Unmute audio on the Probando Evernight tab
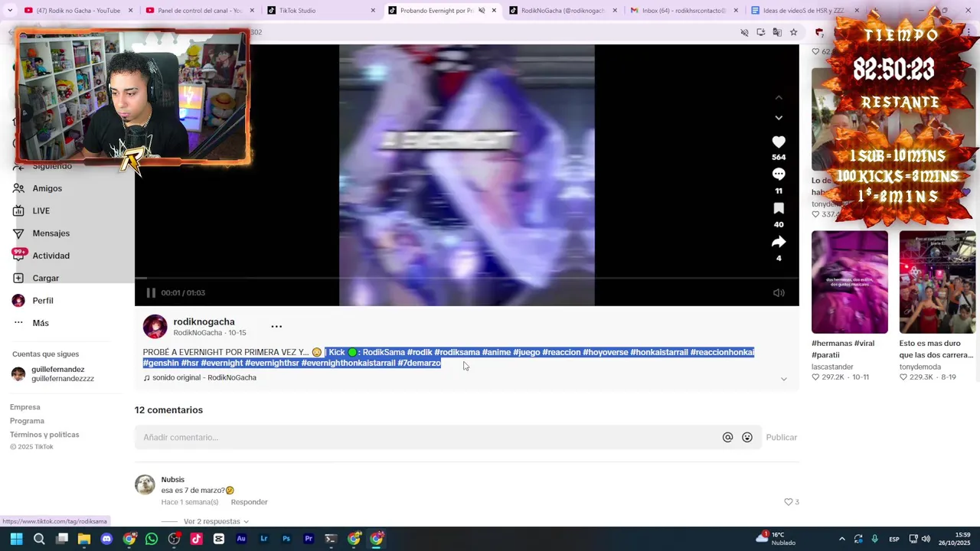 coord(482,11)
